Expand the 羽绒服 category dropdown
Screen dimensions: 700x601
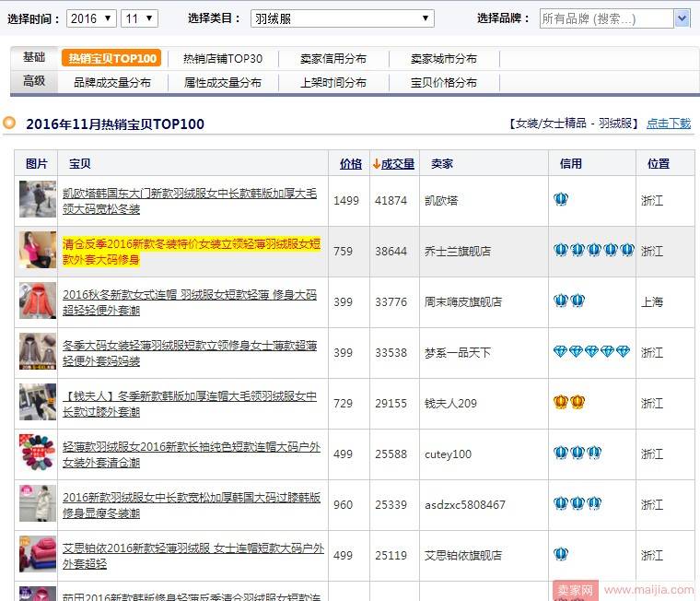click(343, 18)
